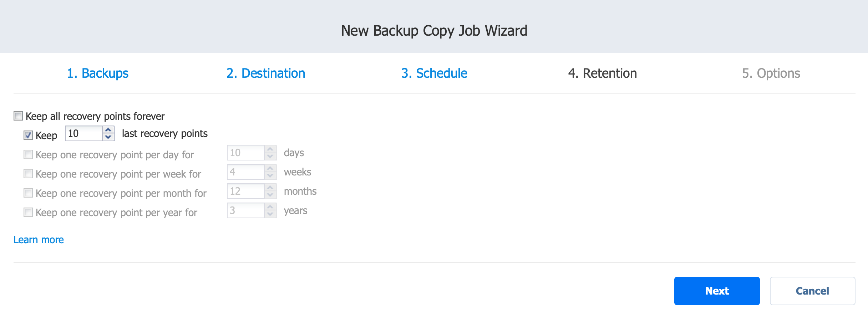Viewport: 868px width, 332px height.
Task: Increase the last recovery points count
Action: [x=108, y=130]
